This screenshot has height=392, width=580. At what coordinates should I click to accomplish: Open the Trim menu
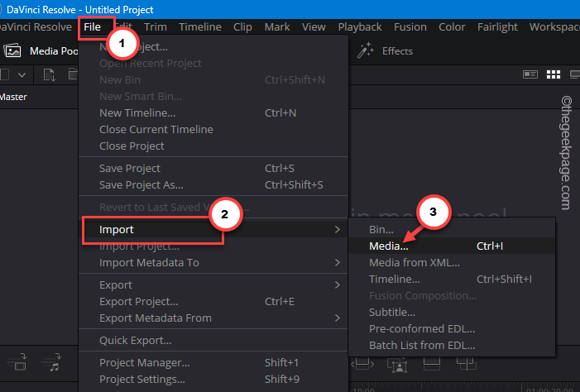click(156, 27)
